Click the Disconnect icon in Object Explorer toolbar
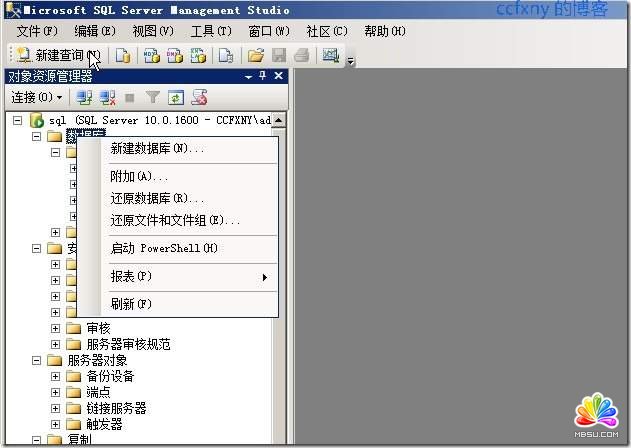This screenshot has height=448, width=631. [108, 97]
